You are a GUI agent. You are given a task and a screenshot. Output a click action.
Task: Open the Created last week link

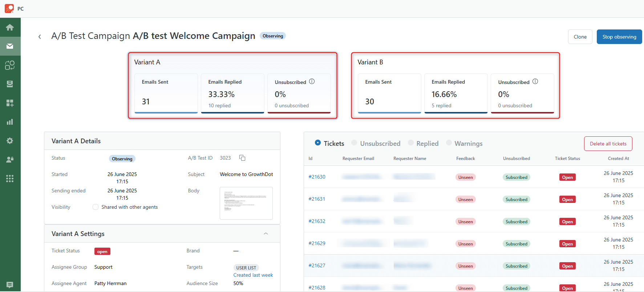(x=253, y=275)
